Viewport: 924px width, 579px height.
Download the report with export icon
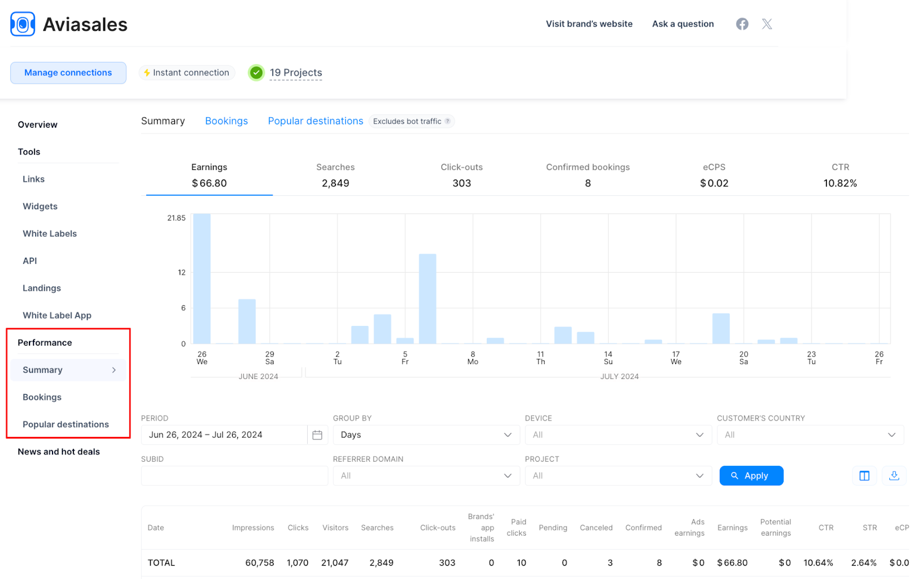[x=894, y=476]
